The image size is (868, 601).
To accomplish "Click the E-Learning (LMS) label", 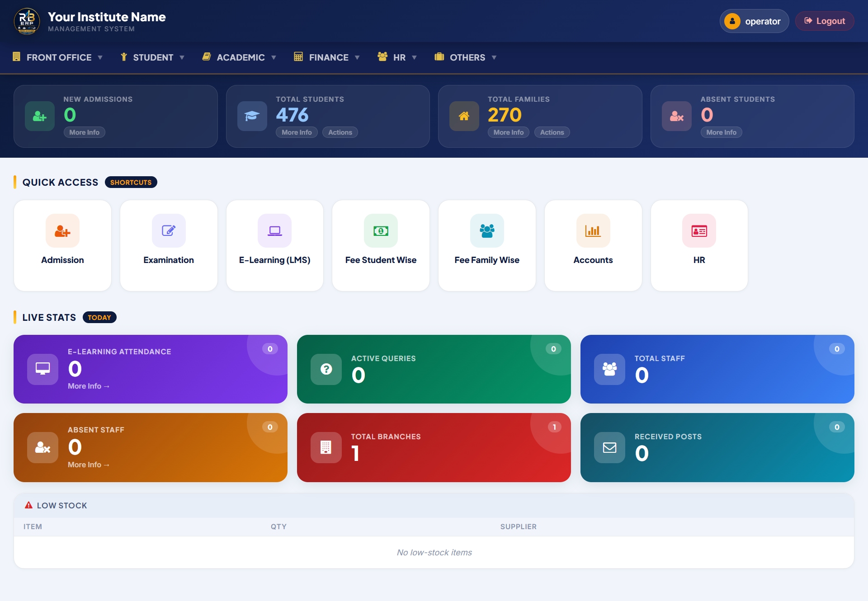I will [x=275, y=260].
